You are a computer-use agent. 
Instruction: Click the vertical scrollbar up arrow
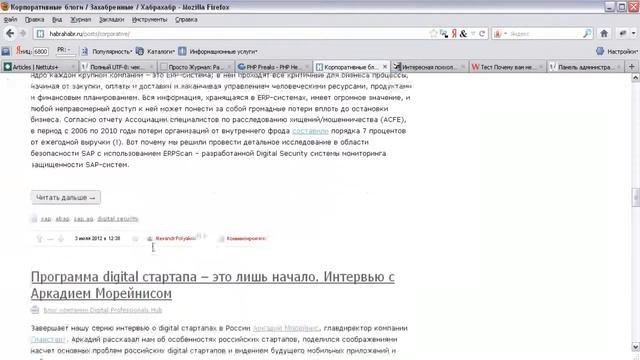point(636,78)
